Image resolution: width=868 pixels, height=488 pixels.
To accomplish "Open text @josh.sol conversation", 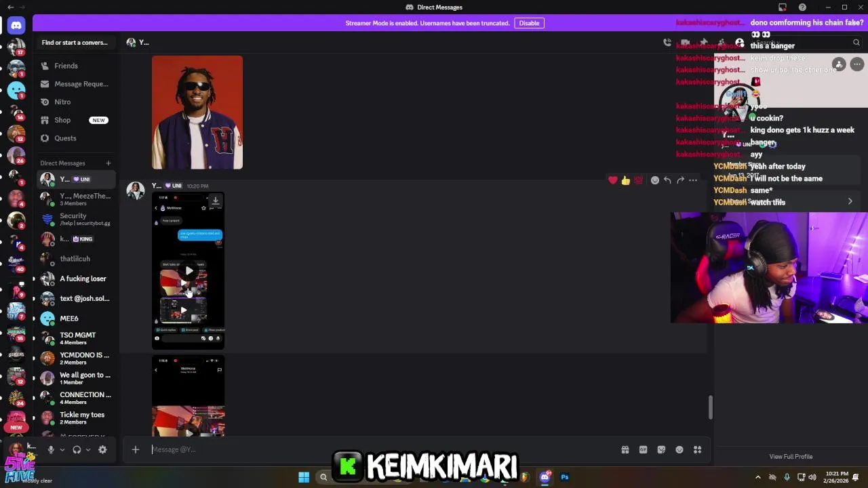I will coord(76,299).
